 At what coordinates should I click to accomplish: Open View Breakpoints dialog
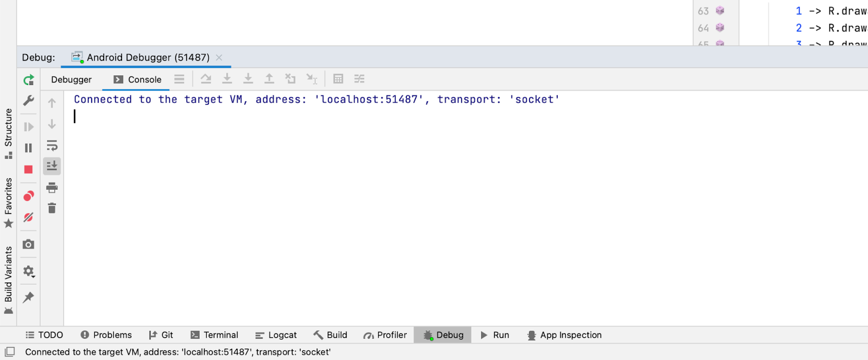click(x=29, y=196)
